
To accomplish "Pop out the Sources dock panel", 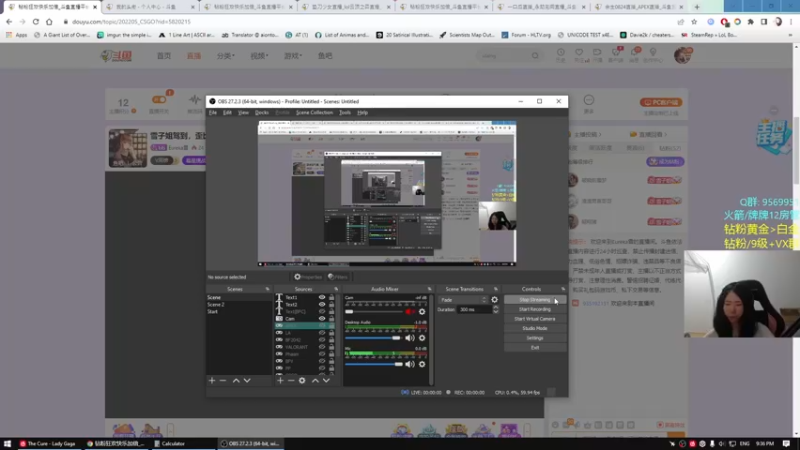I will (x=336, y=289).
